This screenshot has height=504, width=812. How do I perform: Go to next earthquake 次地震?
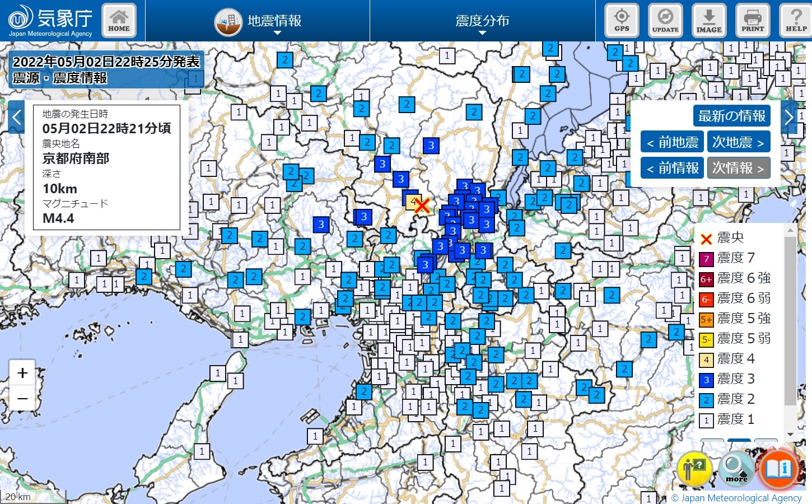(x=738, y=142)
